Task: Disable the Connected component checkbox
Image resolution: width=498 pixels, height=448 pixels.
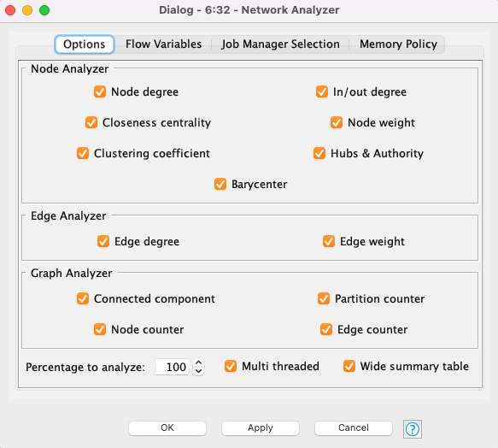Action: (x=83, y=298)
